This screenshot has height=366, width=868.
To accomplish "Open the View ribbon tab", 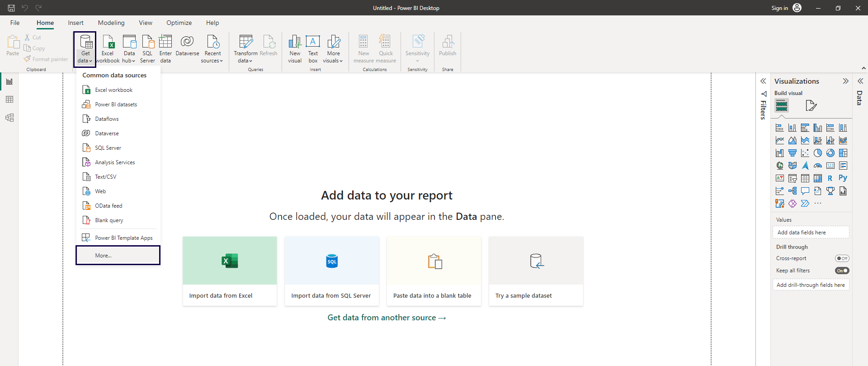I will (146, 23).
